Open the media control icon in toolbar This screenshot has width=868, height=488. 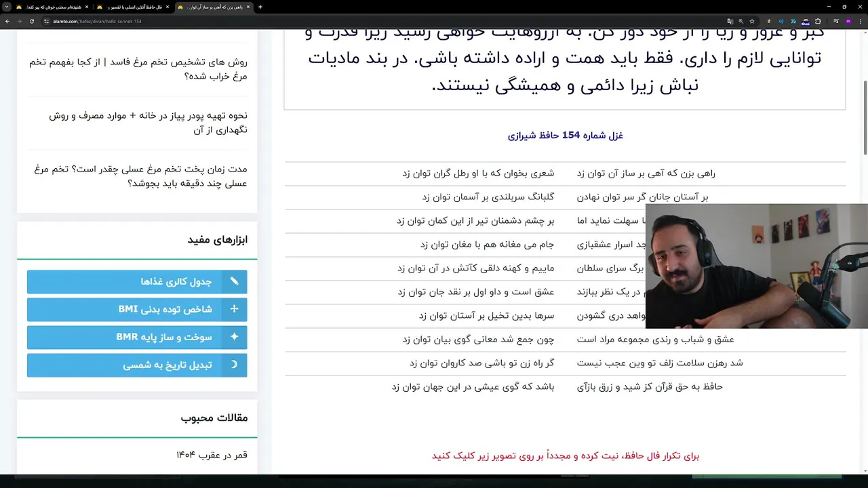click(x=836, y=21)
